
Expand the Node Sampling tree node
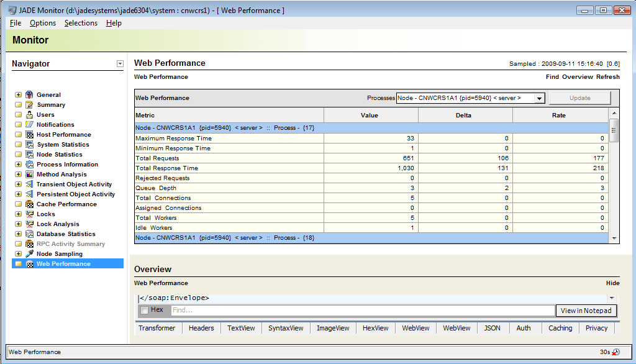pyautogui.click(x=18, y=253)
